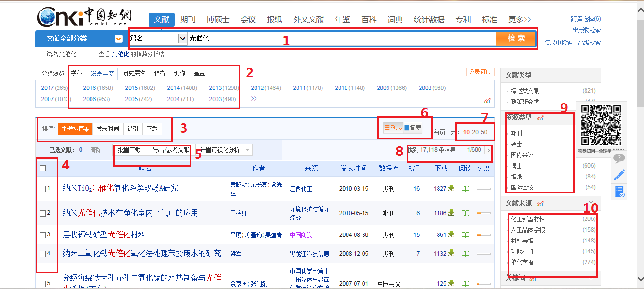Switch to 摘要 abstract view
644x289 pixels.
pos(413,128)
